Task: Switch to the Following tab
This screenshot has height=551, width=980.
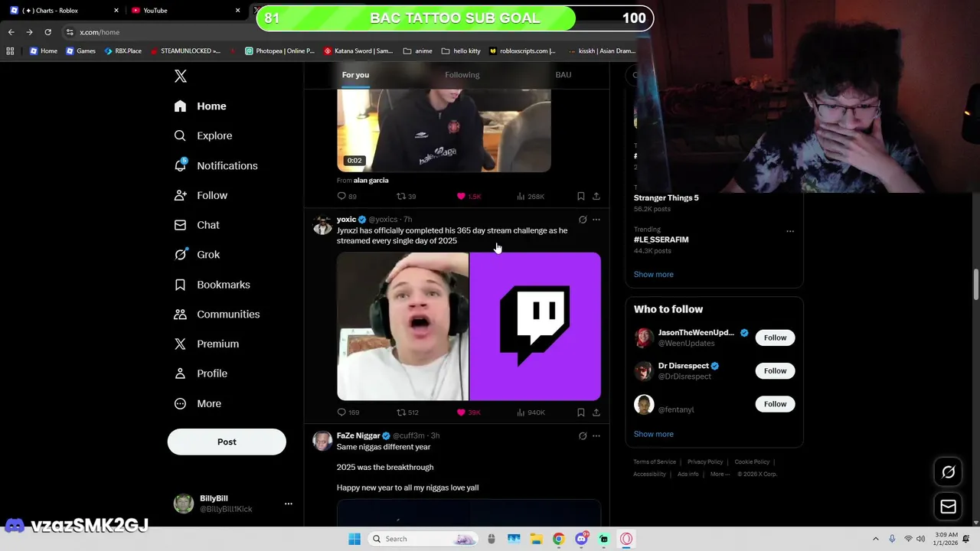Action: click(462, 74)
